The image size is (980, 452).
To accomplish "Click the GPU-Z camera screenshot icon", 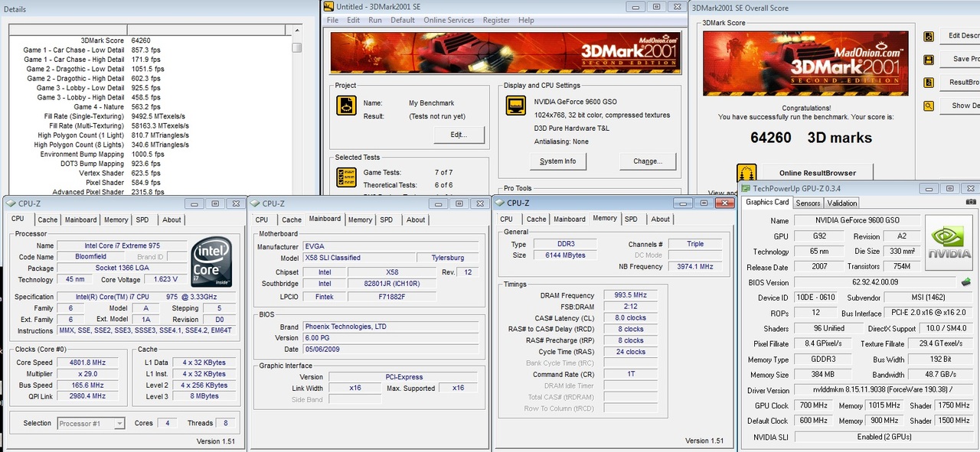I will coord(972,202).
